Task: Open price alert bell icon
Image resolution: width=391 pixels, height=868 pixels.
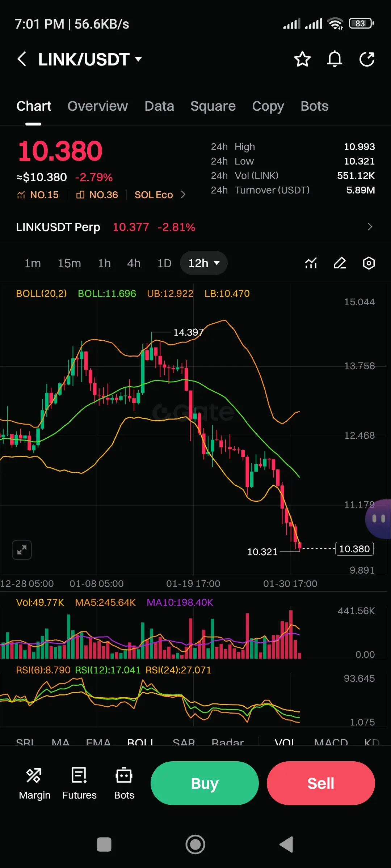Action: click(x=335, y=59)
